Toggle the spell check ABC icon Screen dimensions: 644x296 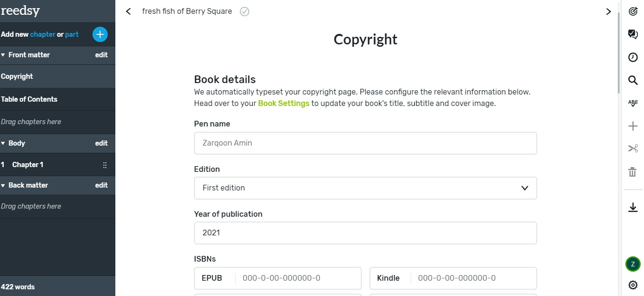pos(633,103)
